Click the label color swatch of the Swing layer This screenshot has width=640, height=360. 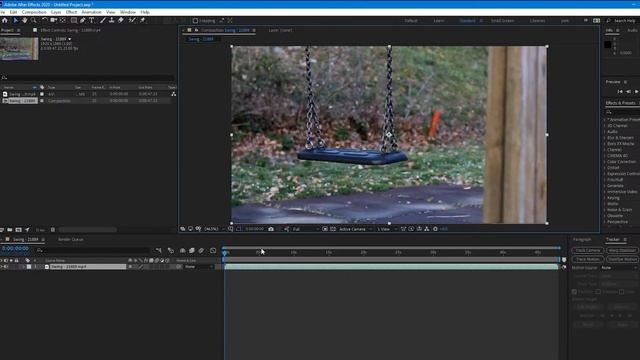[x=29, y=267]
